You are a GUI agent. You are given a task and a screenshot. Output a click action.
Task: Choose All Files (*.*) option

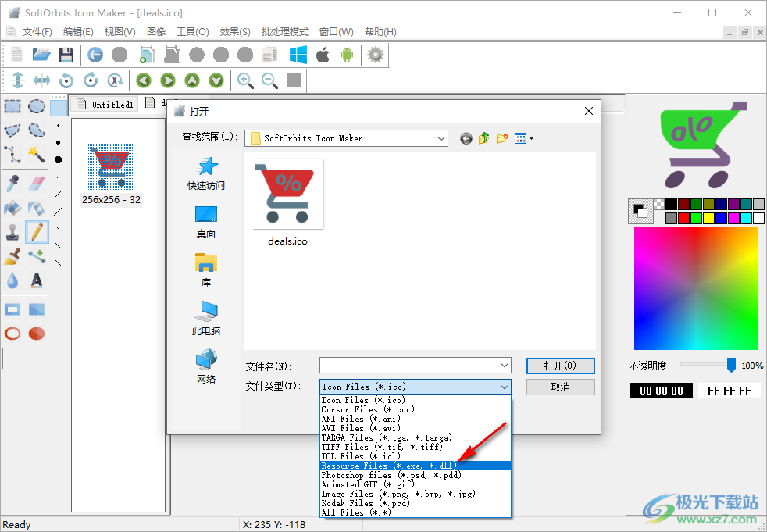pos(415,512)
